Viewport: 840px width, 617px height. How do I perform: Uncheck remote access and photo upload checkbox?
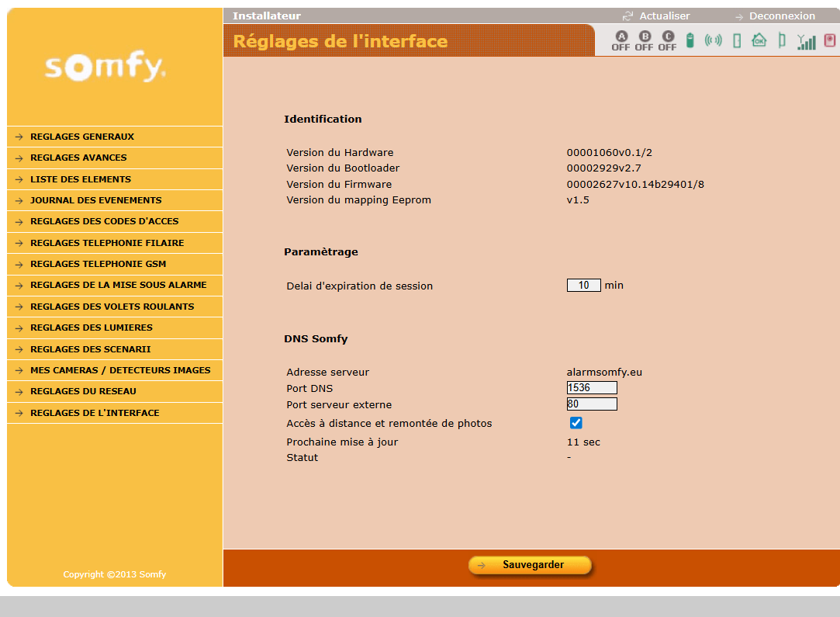pyautogui.click(x=576, y=423)
